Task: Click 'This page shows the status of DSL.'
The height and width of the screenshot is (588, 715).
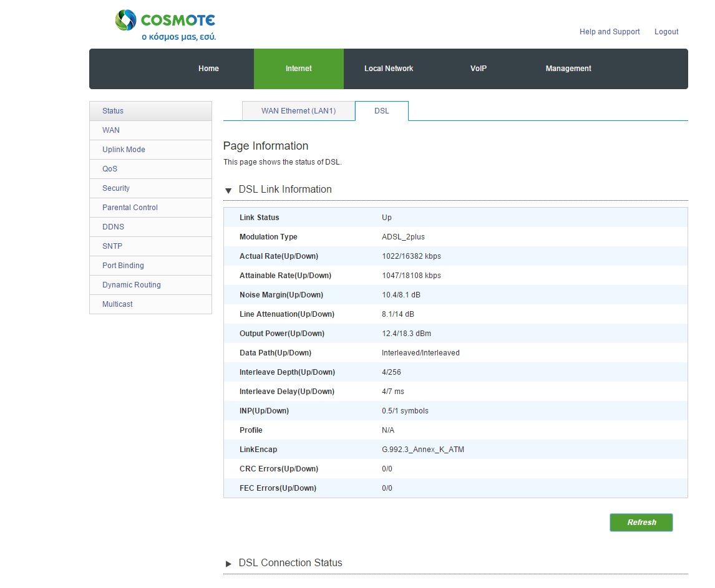Action: pos(282,162)
